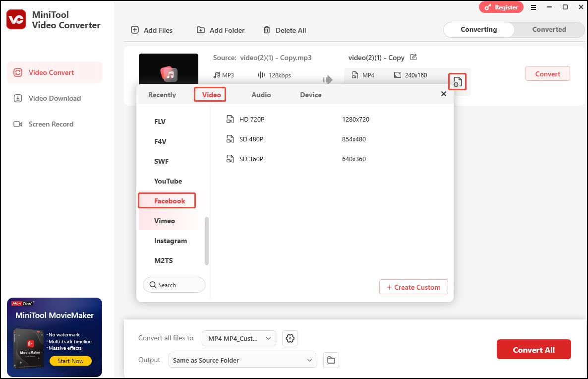The height and width of the screenshot is (379, 588).
Task: Focus the format Search field
Action: 175,285
